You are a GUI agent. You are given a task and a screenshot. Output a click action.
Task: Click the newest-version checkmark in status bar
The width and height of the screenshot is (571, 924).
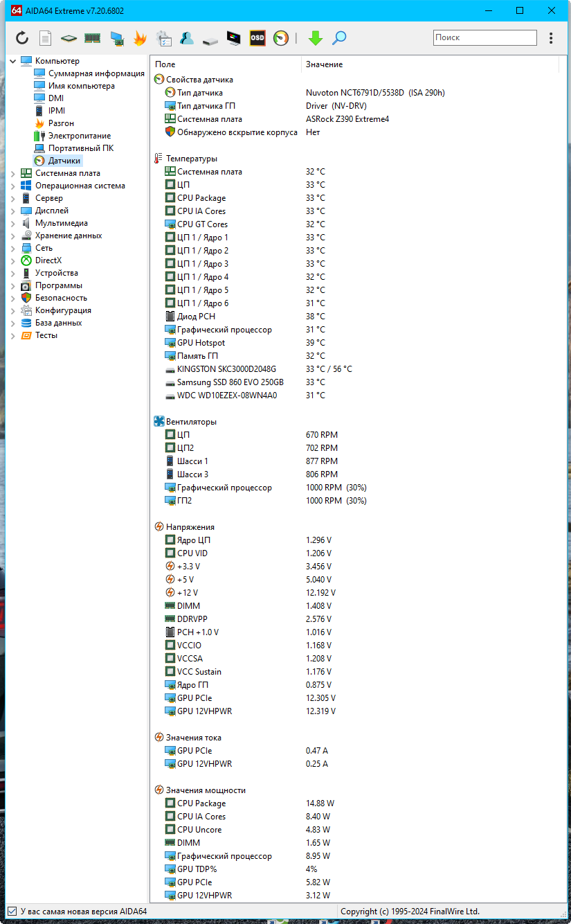pos(11,912)
